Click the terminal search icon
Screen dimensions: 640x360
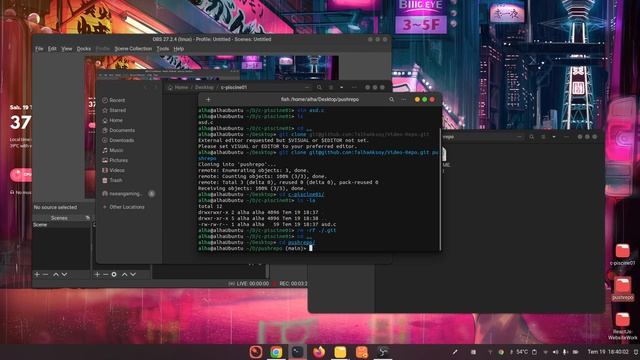pyautogui.click(x=391, y=100)
